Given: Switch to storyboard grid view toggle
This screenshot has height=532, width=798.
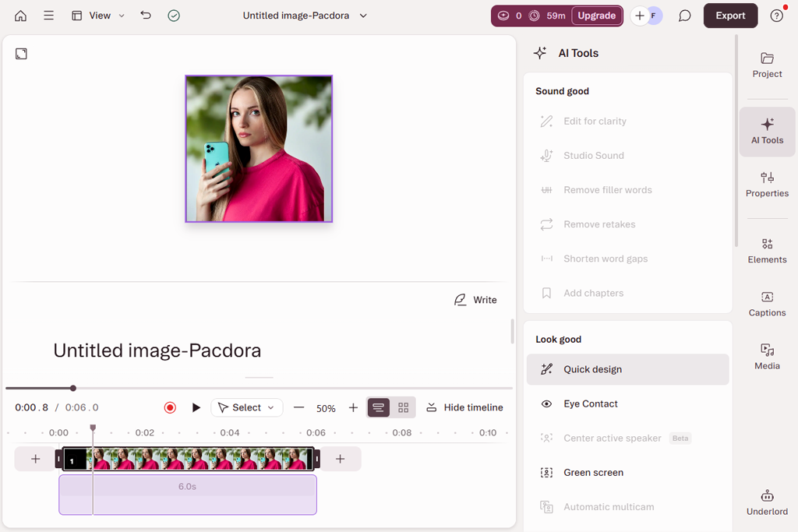Looking at the screenshot, I should point(403,407).
